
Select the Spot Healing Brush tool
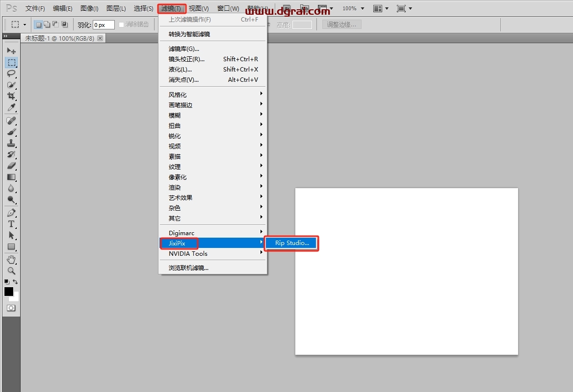tap(11, 121)
